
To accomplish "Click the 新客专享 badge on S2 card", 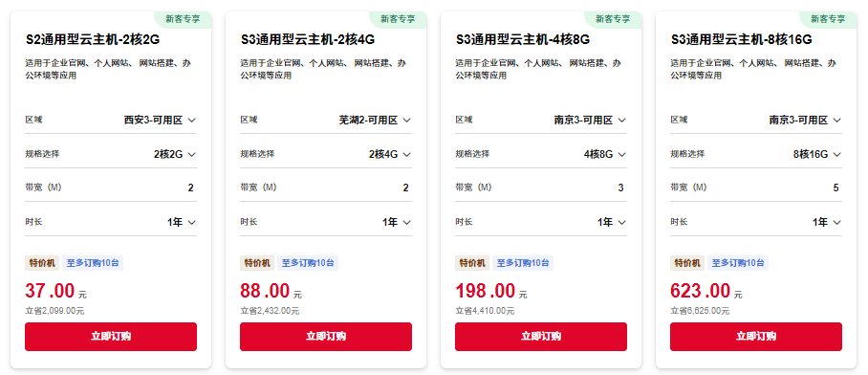I will click(183, 19).
